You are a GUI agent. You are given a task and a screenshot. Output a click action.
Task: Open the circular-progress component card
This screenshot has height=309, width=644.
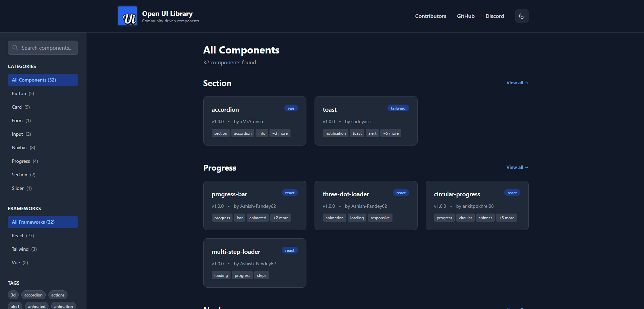point(457,194)
